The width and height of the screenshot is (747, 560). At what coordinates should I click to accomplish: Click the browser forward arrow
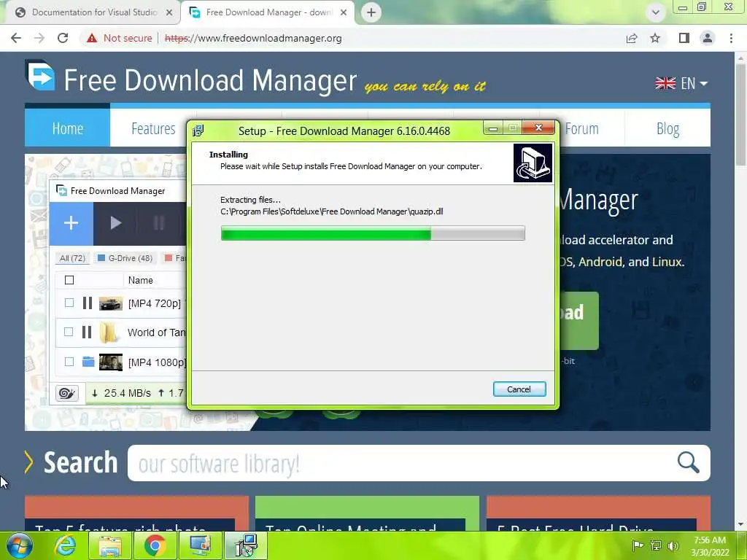pyautogui.click(x=39, y=38)
